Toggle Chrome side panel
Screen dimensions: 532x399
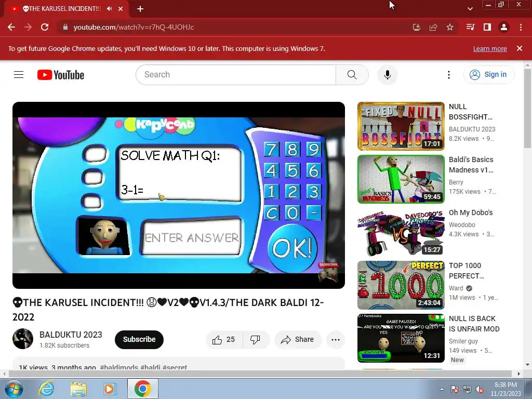coord(487,27)
